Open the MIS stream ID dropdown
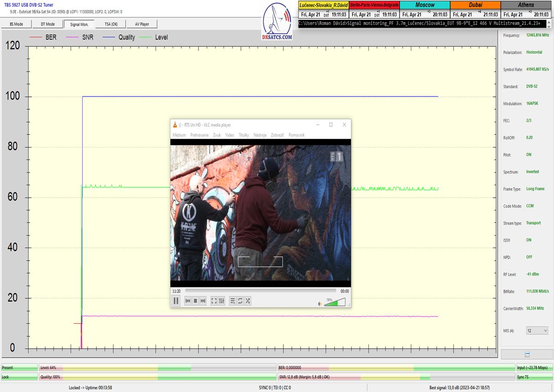 pyautogui.click(x=537, y=331)
